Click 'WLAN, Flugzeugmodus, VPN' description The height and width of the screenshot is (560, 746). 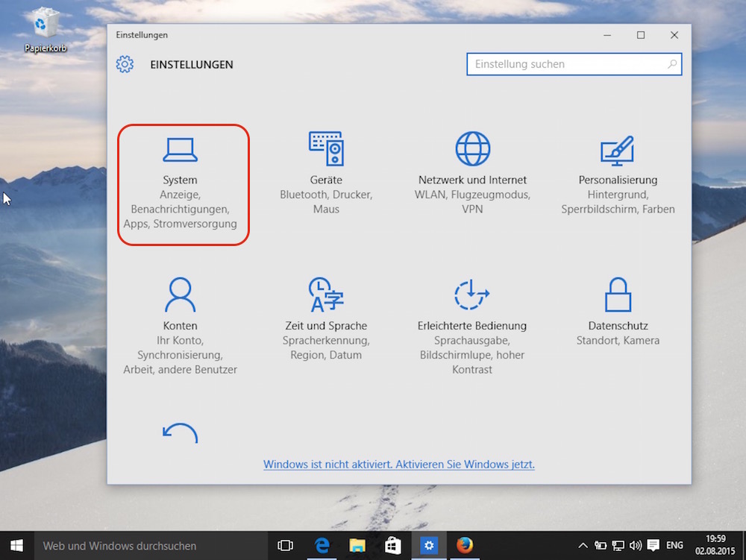click(472, 202)
